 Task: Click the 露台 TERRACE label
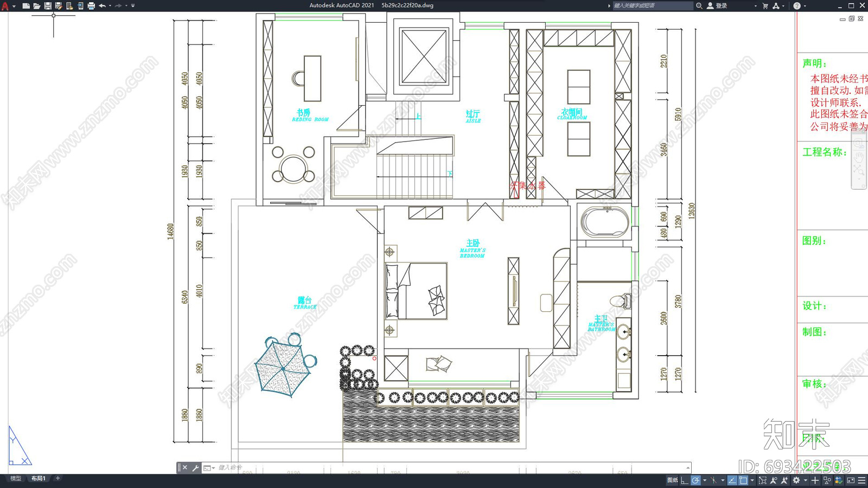305,303
